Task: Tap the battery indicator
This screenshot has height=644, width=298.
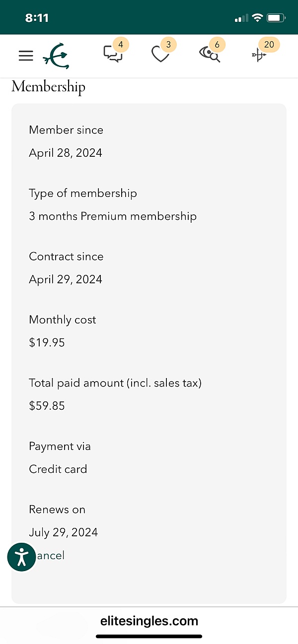Action: click(275, 18)
